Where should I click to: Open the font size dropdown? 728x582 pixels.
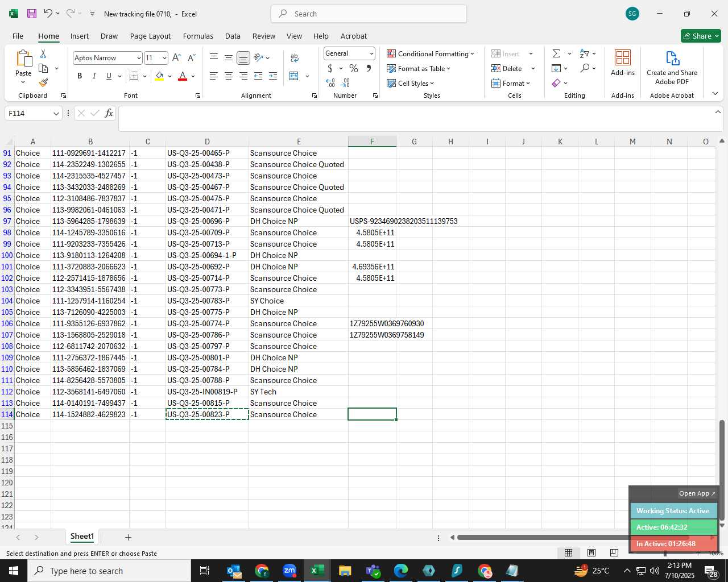pos(164,58)
